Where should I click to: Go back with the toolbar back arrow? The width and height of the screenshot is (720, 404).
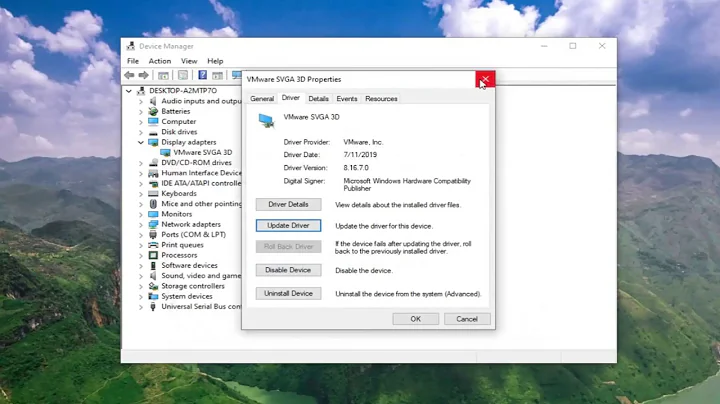129,75
